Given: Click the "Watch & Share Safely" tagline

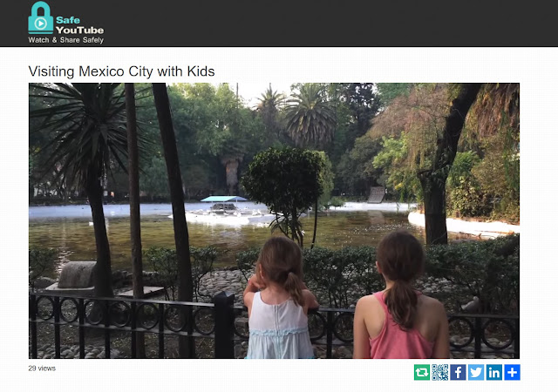Looking at the screenshot, I should pyautogui.click(x=66, y=40).
